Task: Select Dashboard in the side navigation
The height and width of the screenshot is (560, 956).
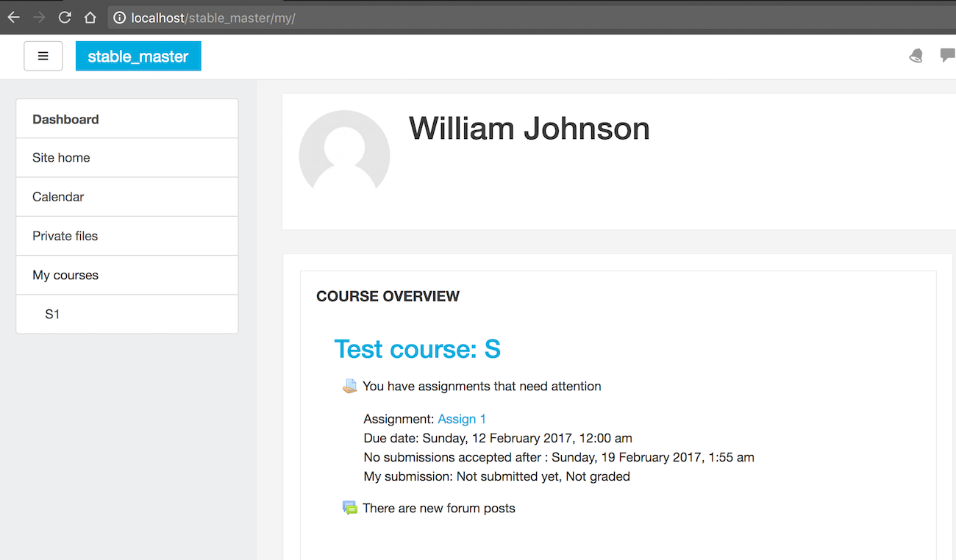Action: pos(127,119)
